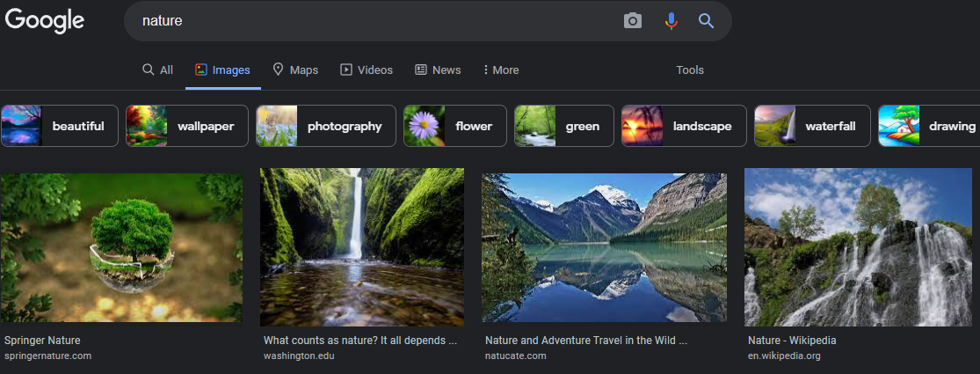The image size is (980, 374).
Task: Visit washington.edu source link
Action: (299, 356)
